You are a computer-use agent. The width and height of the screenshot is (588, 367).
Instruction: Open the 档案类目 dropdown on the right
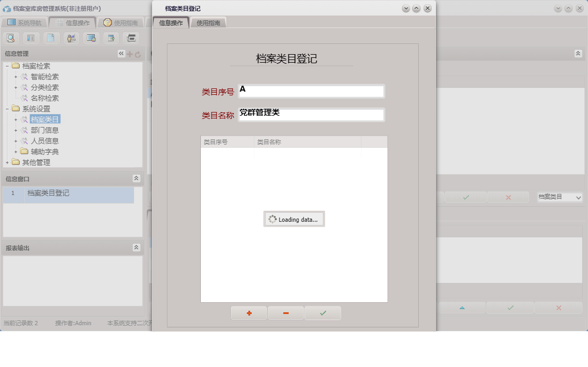click(559, 197)
